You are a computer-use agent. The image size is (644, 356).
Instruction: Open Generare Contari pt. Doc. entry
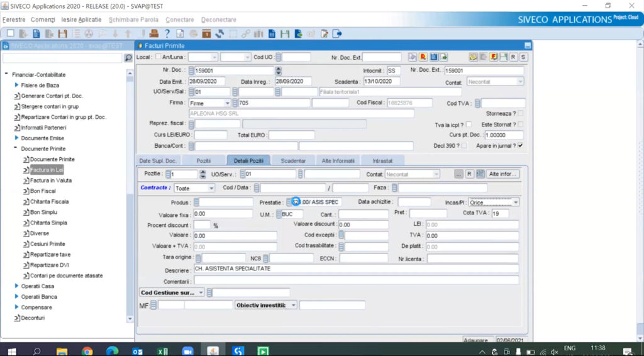coord(52,96)
